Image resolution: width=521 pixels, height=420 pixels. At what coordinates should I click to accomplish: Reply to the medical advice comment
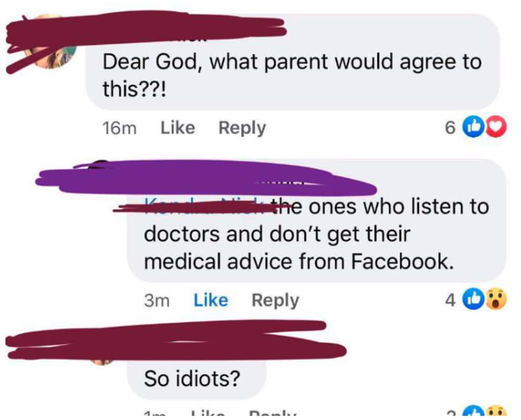[x=275, y=301]
